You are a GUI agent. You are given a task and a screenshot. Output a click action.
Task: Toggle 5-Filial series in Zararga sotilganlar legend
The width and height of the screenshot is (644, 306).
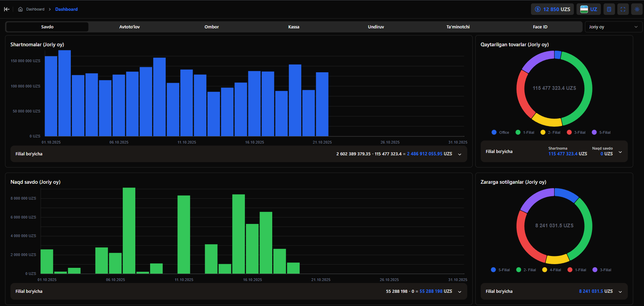[504, 270]
